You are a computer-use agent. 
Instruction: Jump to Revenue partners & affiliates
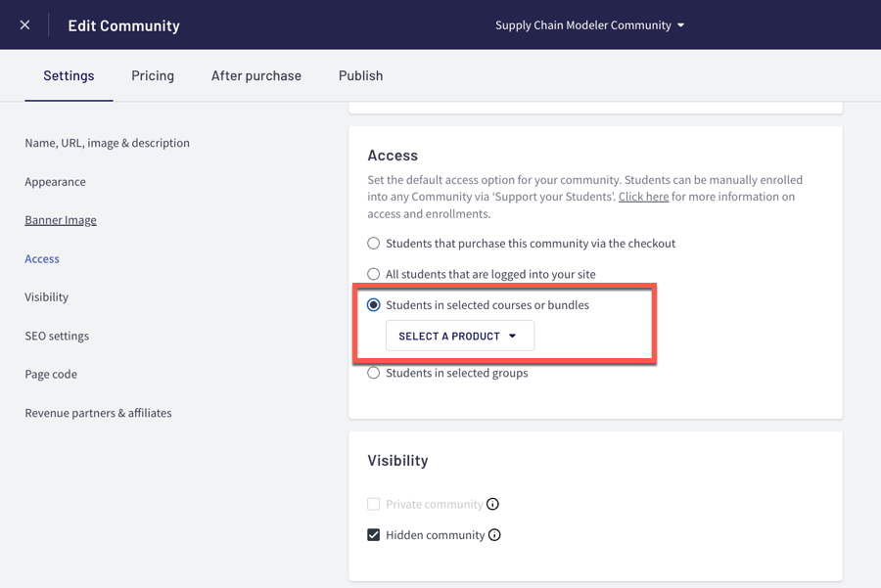[x=98, y=413]
